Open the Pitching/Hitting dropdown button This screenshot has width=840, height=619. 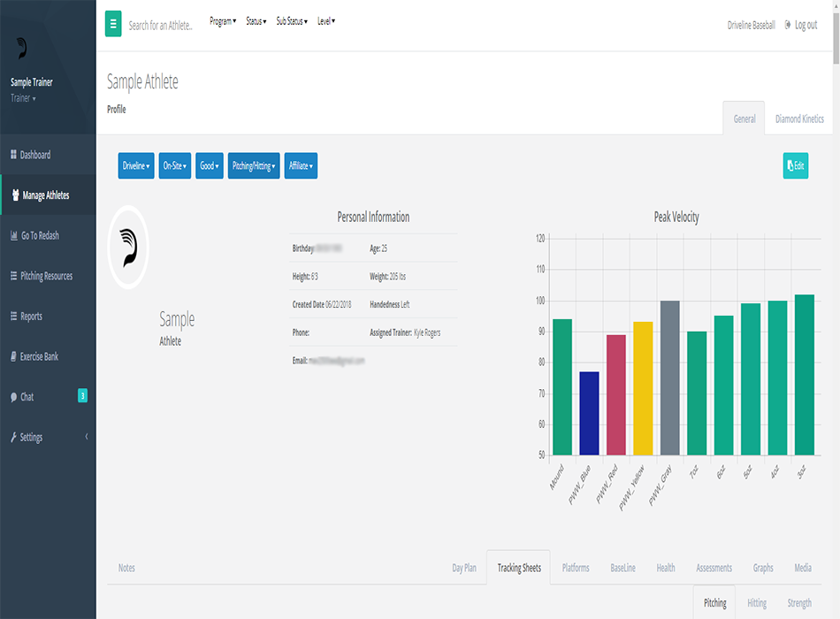(254, 165)
